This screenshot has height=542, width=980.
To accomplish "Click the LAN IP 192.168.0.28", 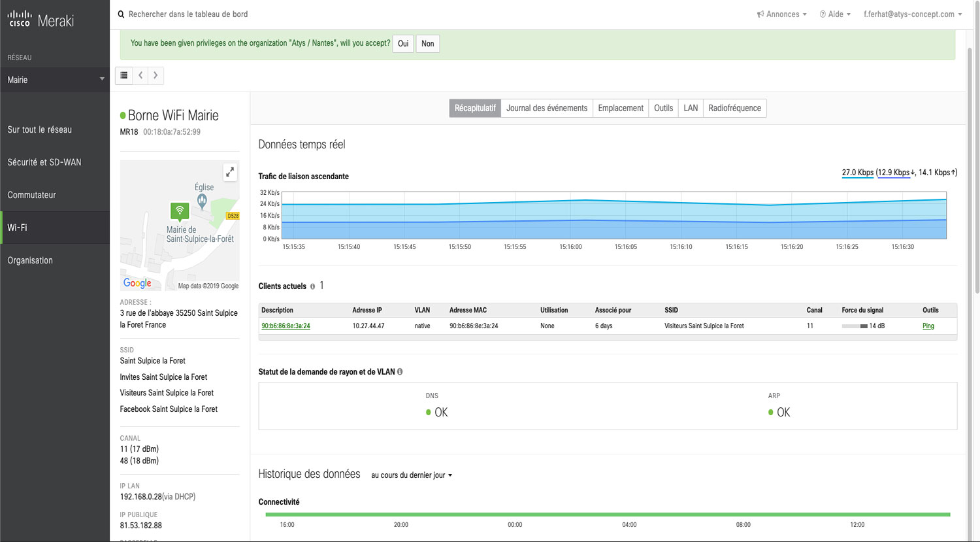I will point(141,497).
